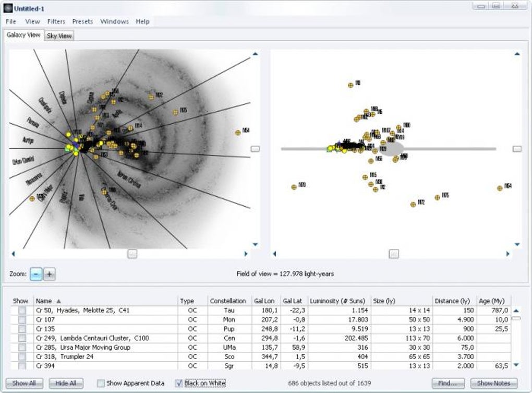Select the N72 cluster marker in galaxy map

pyautogui.click(x=151, y=97)
